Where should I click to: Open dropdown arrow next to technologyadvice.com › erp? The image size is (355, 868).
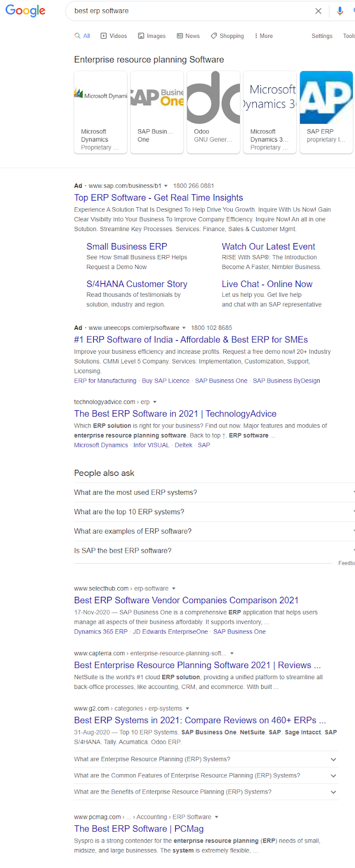point(155,403)
